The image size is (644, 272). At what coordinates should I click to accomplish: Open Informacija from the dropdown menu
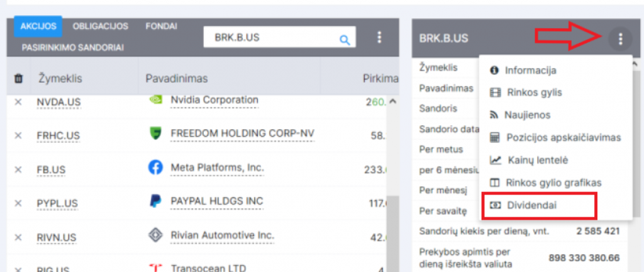click(530, 71)
